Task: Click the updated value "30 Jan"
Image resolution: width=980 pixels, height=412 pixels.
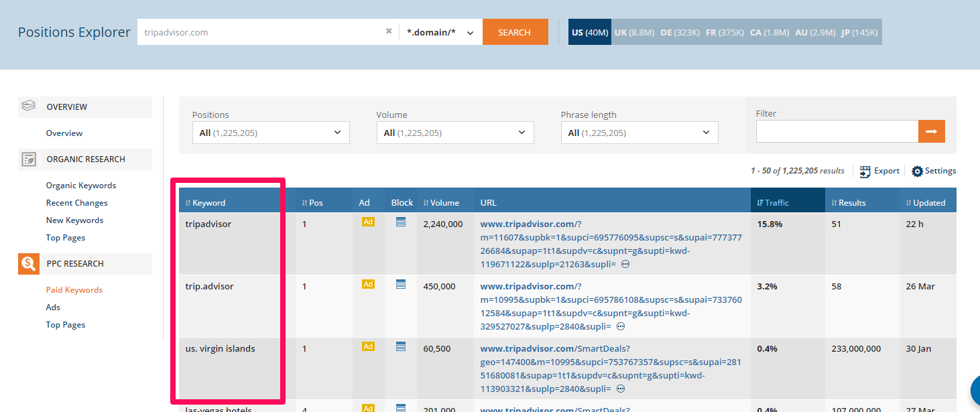Action: pyautogui.click(x=918, y=348)
